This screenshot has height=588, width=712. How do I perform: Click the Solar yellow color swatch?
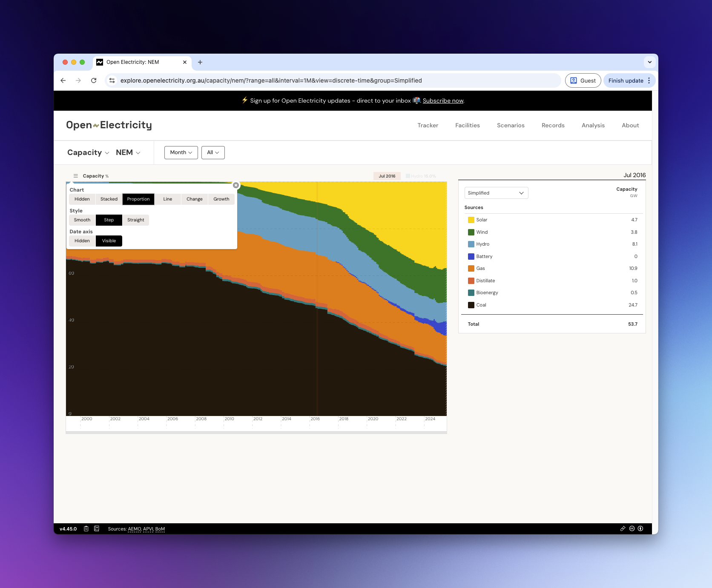[471, 220]
